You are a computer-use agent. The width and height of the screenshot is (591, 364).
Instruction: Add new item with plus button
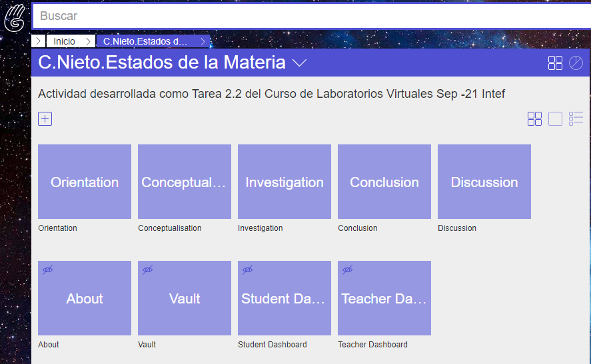[45, 119]
